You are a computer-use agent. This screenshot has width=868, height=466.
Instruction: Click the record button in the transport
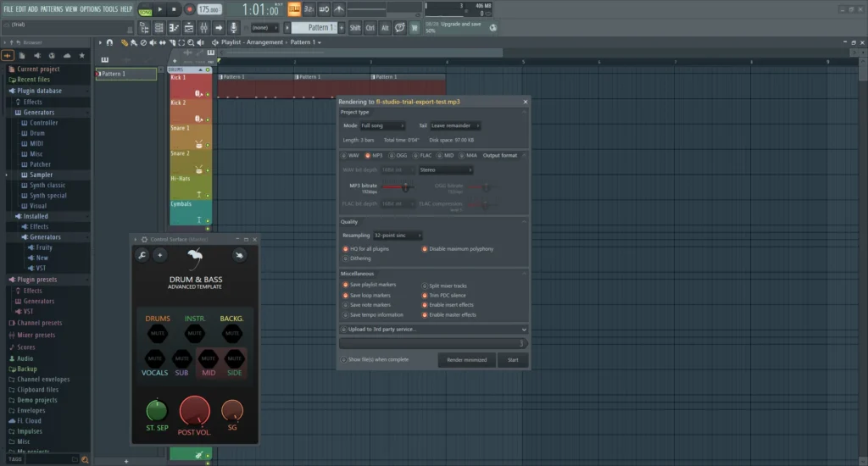point(189,9)
